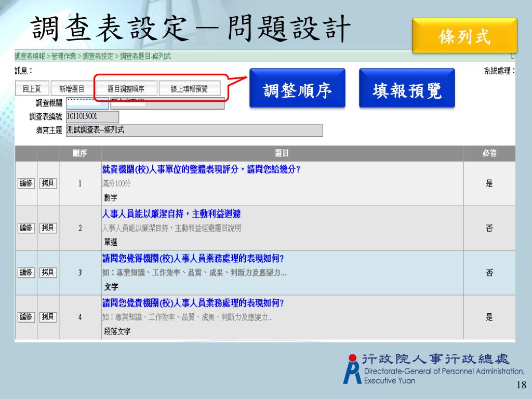Edit question 3 with 編修 button
The height and width of the screenshot is (399, 532).
(x=26, y=272)
